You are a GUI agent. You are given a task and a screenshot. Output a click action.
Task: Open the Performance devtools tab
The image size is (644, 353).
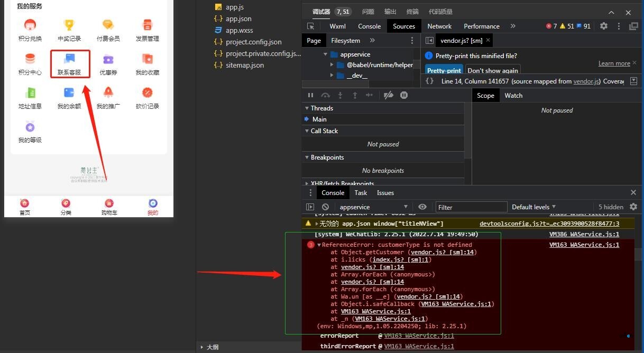point(482,26)
